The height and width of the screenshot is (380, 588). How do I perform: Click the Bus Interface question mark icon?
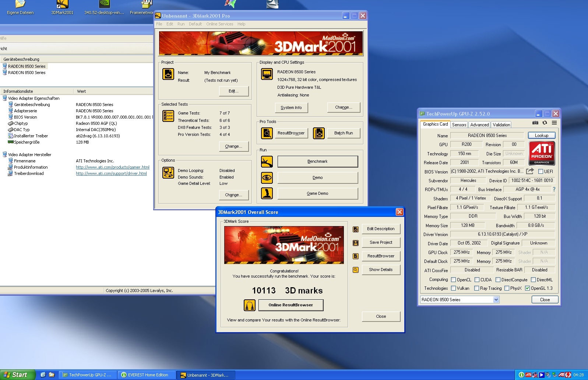(x=554, y=189)
